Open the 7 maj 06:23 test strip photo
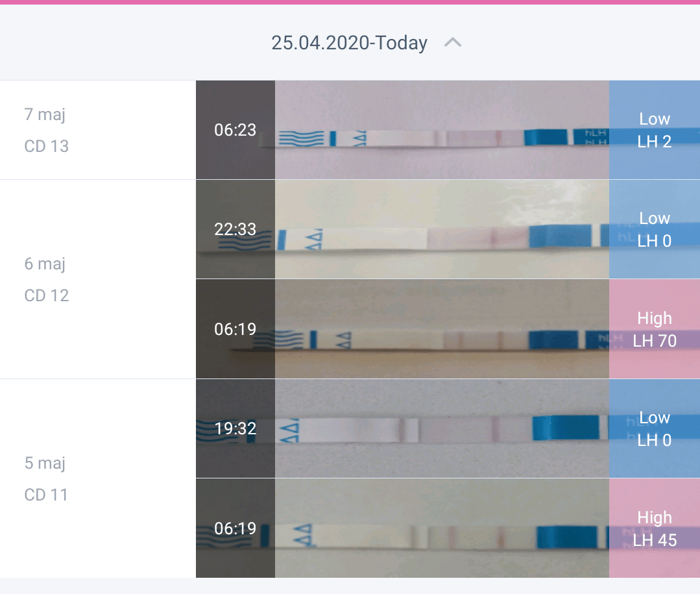Viewport: 700px width, 594px height. [x=442, y=130]
